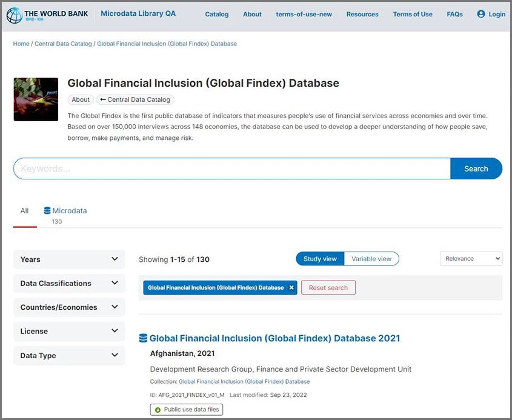Select the All tab
The image size is (512, 420).
(24, 211)
